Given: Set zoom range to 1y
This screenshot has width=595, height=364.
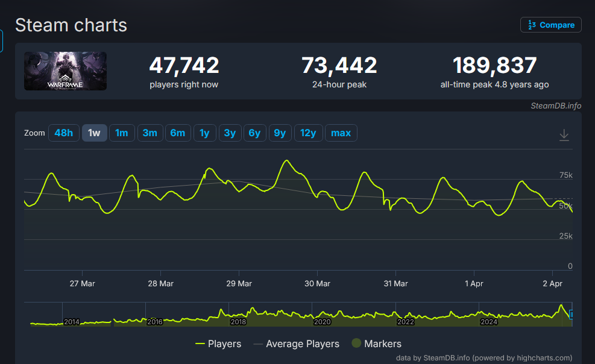Looking at the screenshot, I should tap(204, 133).
